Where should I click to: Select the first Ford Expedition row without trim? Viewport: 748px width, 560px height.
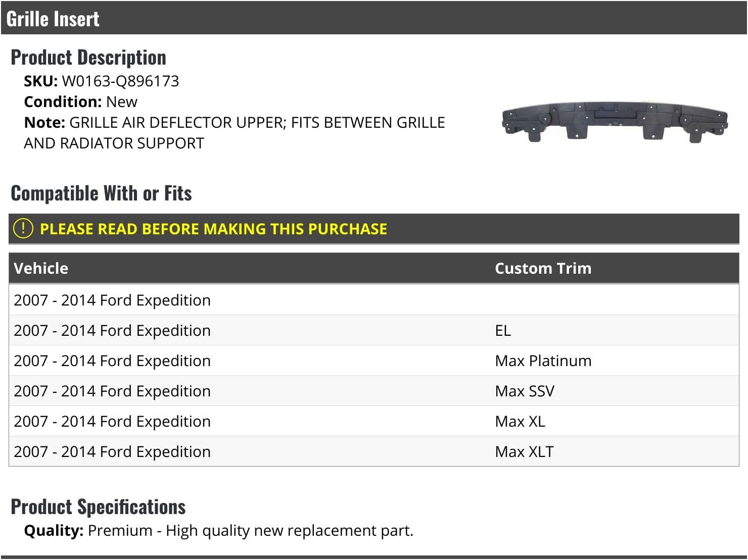(x=112, y=300)
